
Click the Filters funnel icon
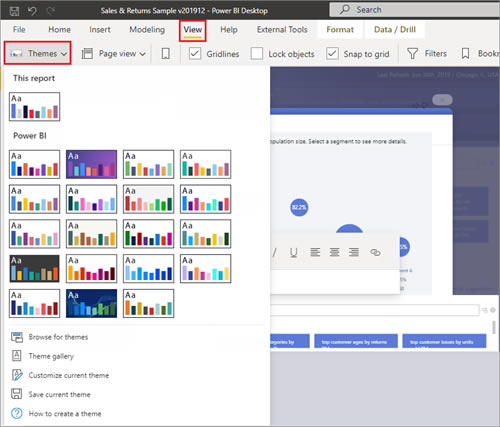tap(412, 54)
